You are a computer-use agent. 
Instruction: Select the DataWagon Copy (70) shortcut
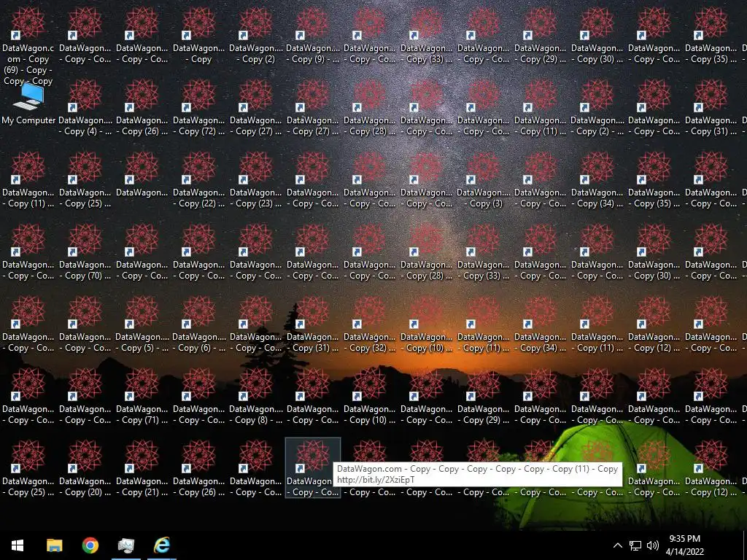coord(85,252)
